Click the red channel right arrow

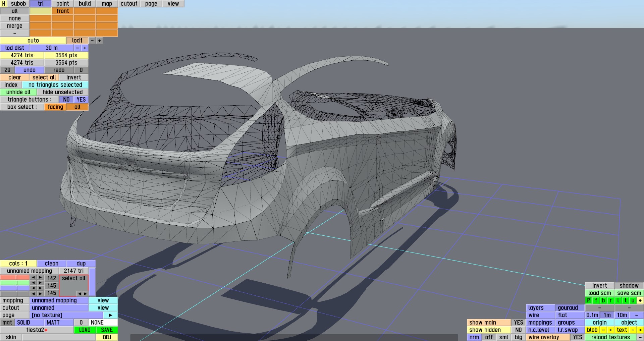tap(40, 278)
